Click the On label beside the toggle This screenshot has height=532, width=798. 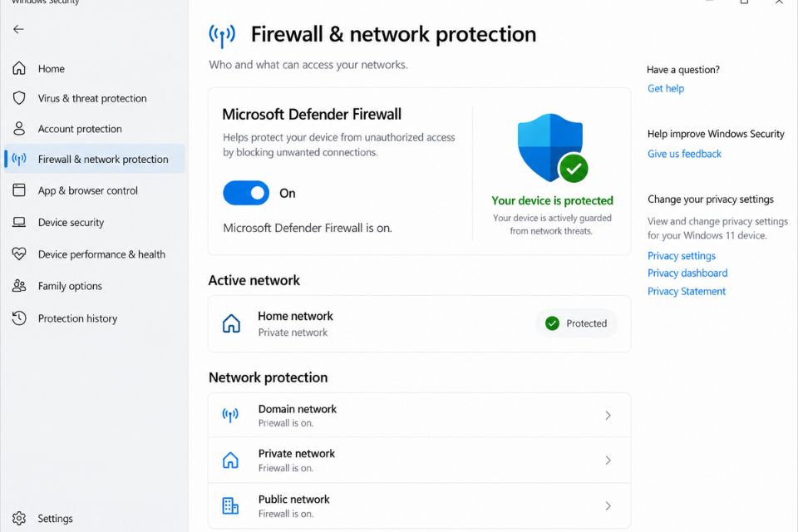coord(288,194)
